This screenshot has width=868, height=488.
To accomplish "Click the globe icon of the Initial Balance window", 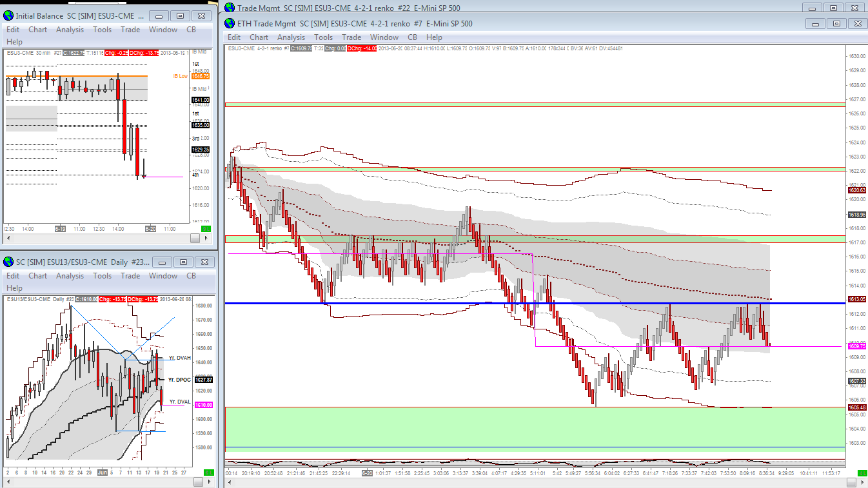I will (8, 15).
